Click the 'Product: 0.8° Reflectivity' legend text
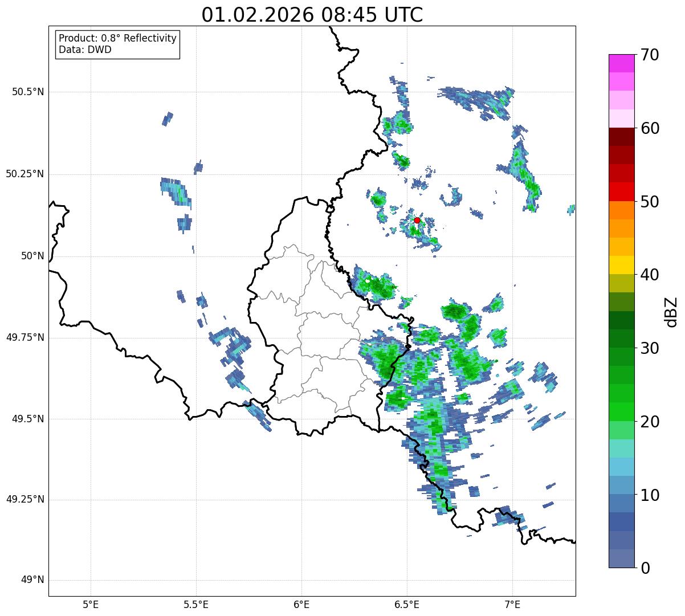Viewport: 685px width, 616px height. coord(118,38)
